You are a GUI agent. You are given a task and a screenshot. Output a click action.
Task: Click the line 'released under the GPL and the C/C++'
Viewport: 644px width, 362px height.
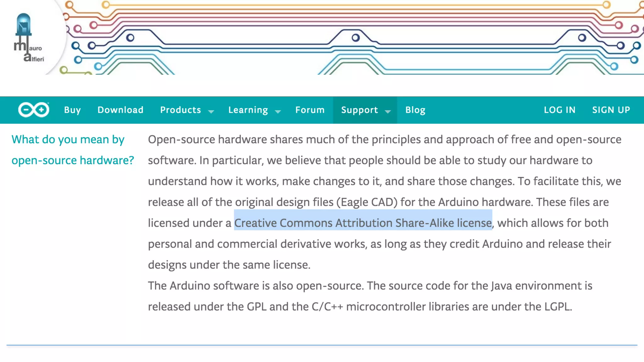click(x=360, y=306)
